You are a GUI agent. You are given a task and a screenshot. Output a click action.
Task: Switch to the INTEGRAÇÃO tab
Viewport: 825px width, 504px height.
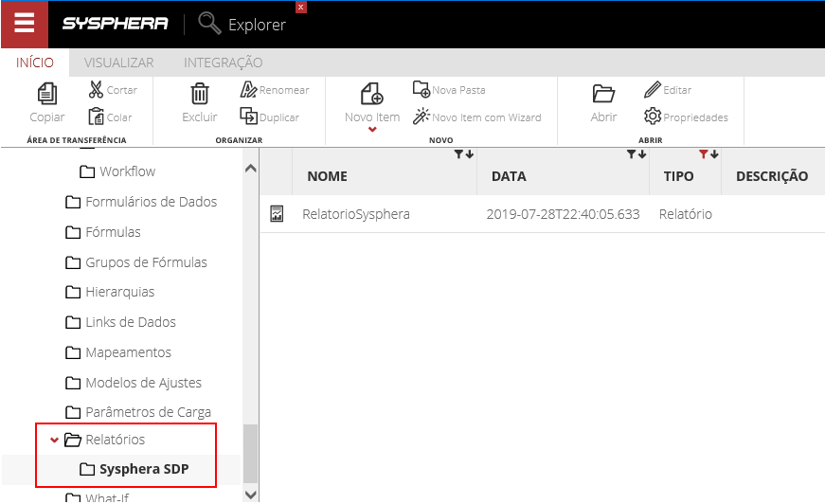click(224, 63)
